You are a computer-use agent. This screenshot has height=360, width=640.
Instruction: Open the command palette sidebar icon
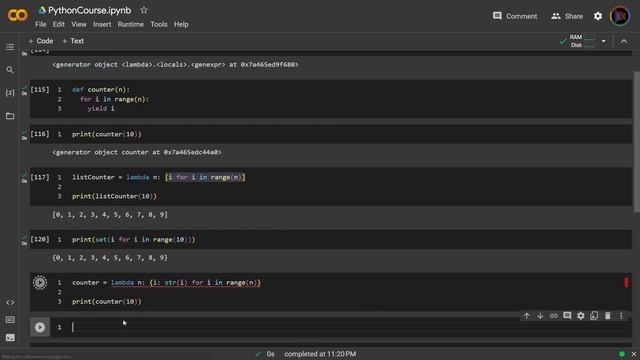point(10,320)
